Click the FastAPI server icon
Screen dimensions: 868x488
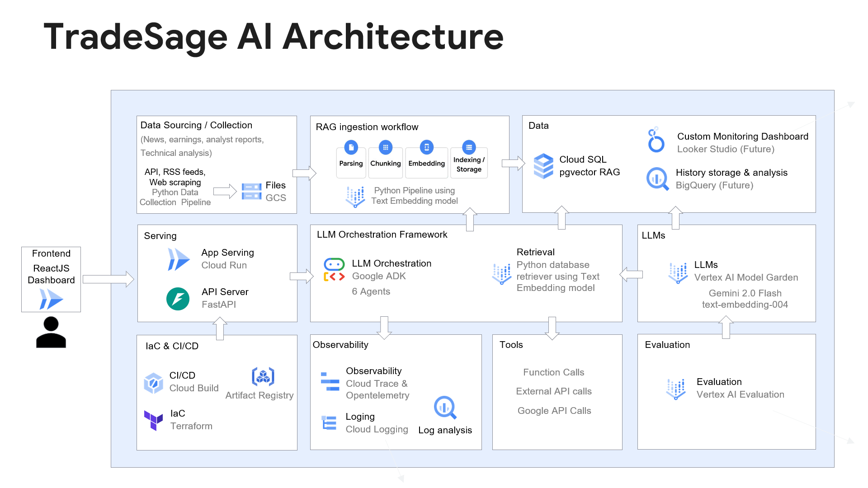click(178, 299)
